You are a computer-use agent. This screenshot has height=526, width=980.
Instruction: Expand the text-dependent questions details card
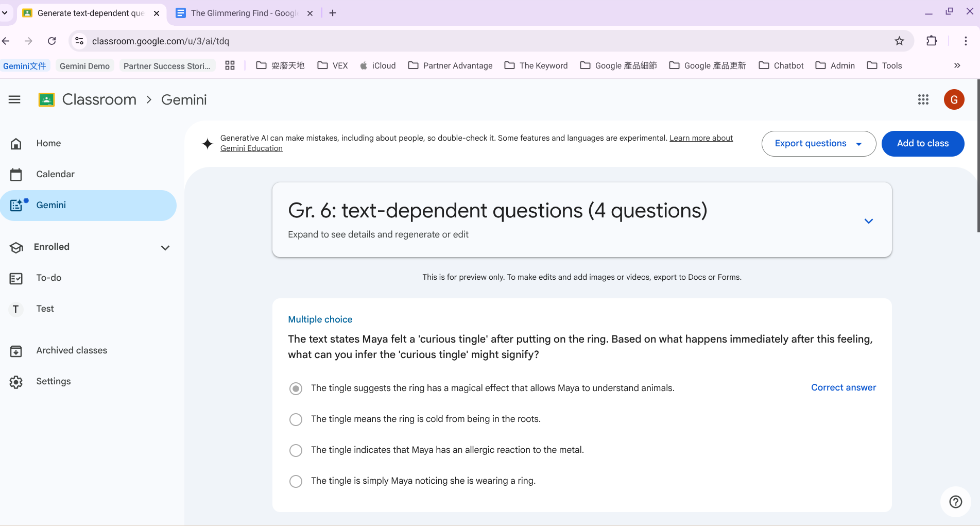point(868,221)
